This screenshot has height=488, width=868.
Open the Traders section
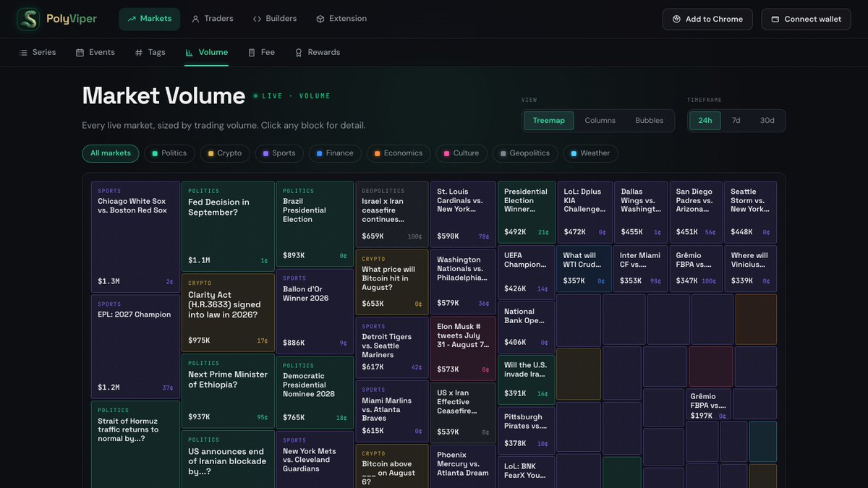point(212,19)
